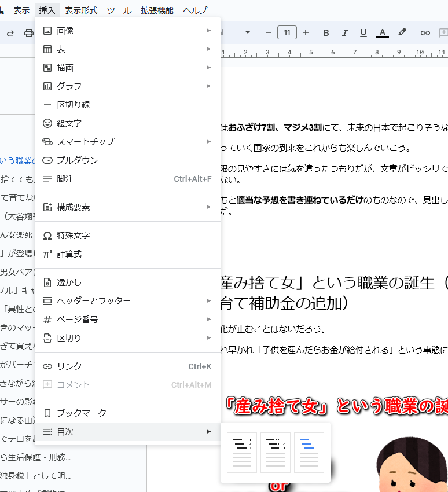Decrease font size with minus button
The height and width of the screenshot is (492, 448).
268,32
